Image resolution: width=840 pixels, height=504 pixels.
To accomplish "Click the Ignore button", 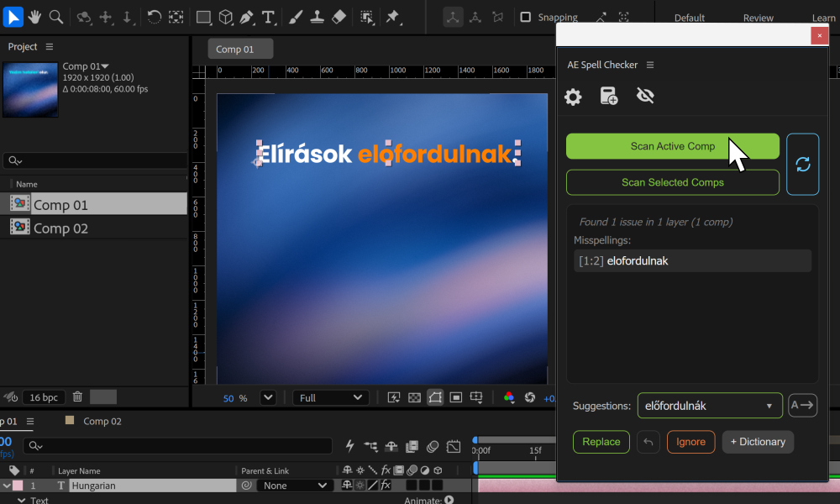I will (690, 442).
